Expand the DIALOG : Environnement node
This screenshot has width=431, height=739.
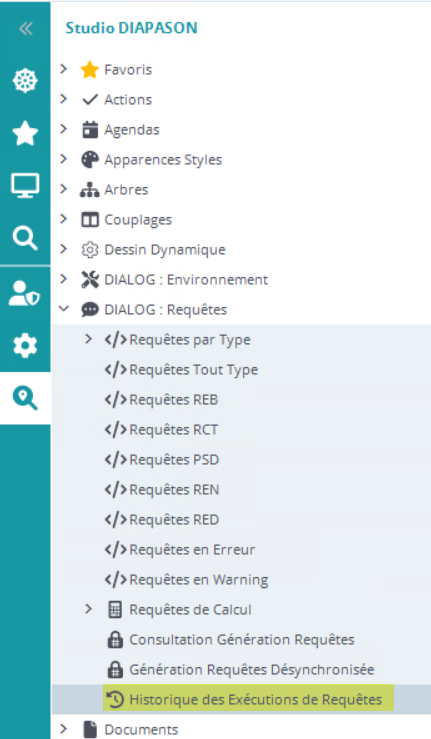coord(64,279)
